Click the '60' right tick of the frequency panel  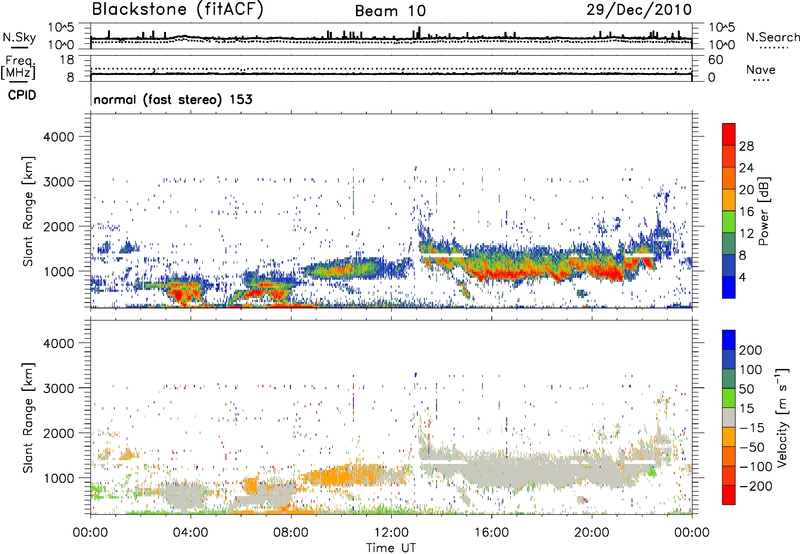coord(716,60)
